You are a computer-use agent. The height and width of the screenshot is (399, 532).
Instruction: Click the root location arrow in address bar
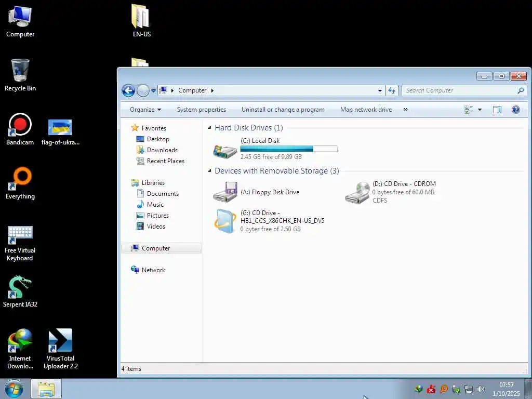(172, 90)
